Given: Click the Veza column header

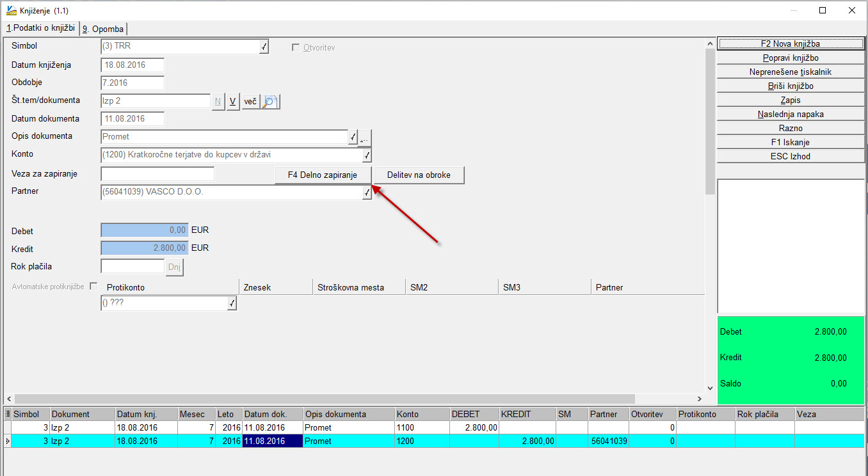Looking at the screenshot, I should click(x=830, y=414).
